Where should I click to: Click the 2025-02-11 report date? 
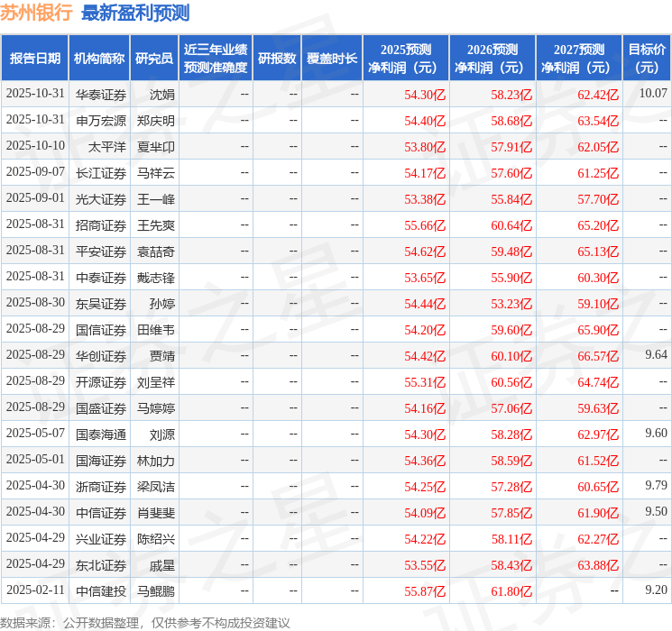pos(35,590)
